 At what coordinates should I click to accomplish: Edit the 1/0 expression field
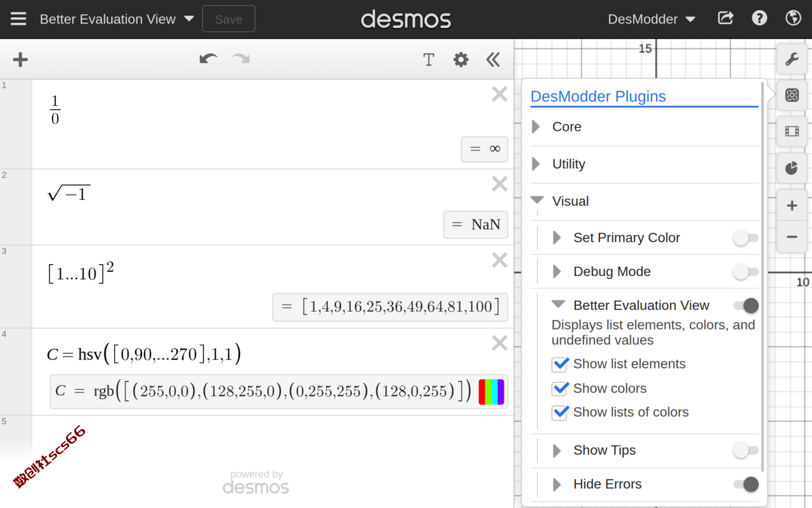coord(55,110)
